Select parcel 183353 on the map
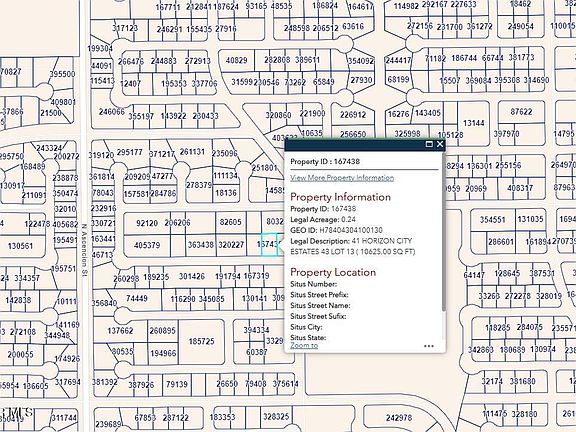Viewport: 576px width, 432px height. [x=222, y=417]
